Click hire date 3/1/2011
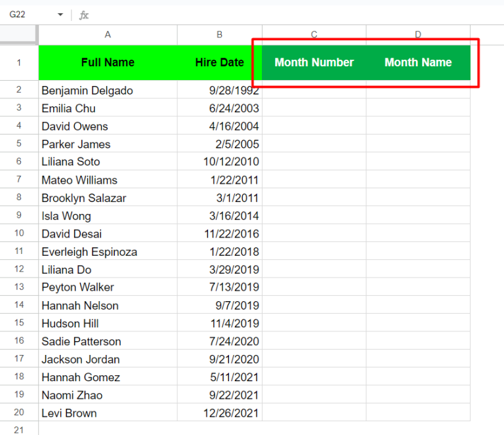Image resolution: width=504 pixels, height=435 pixels. 220,197
